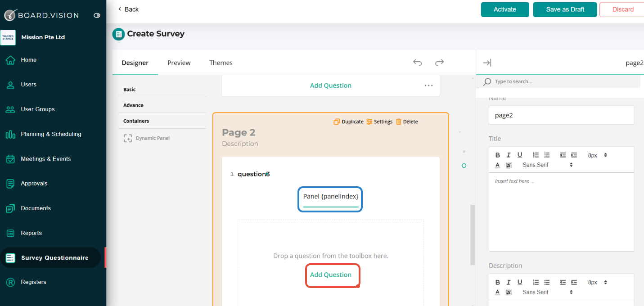The height and width of the screenshot is (306, 644).
Task: Open Home from the sidebar
Action: 29,60
